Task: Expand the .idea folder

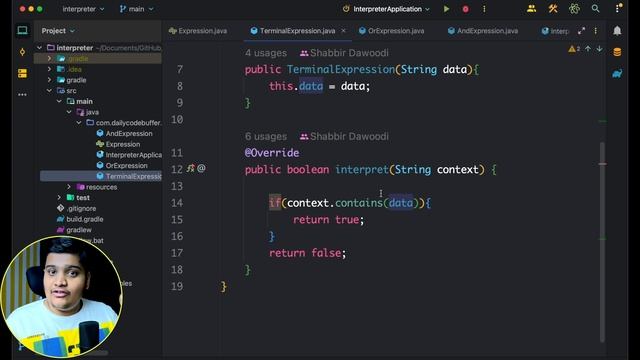Action: point(49,69)
